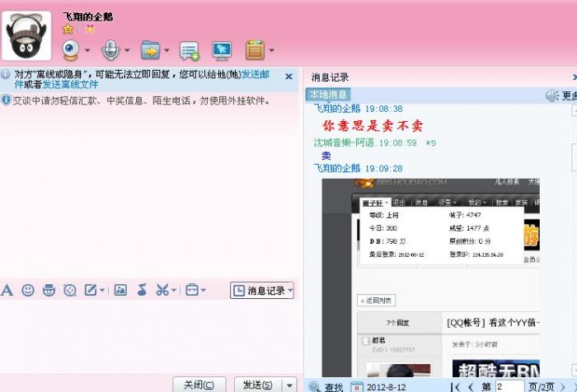The image size is (577, 392).
Task: Toggle the 消息记录 history button
Action: pyautogui.click(x=259, y=291)
